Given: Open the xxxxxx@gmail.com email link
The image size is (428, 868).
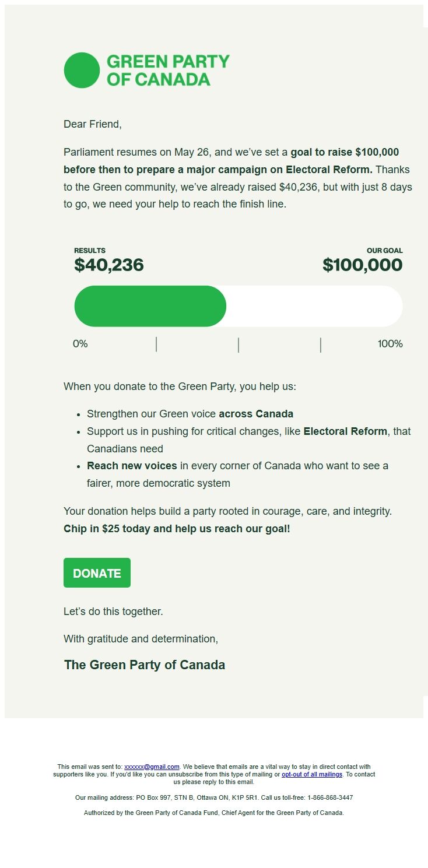Looking at the screenshot, I should (x=152, y=767).
